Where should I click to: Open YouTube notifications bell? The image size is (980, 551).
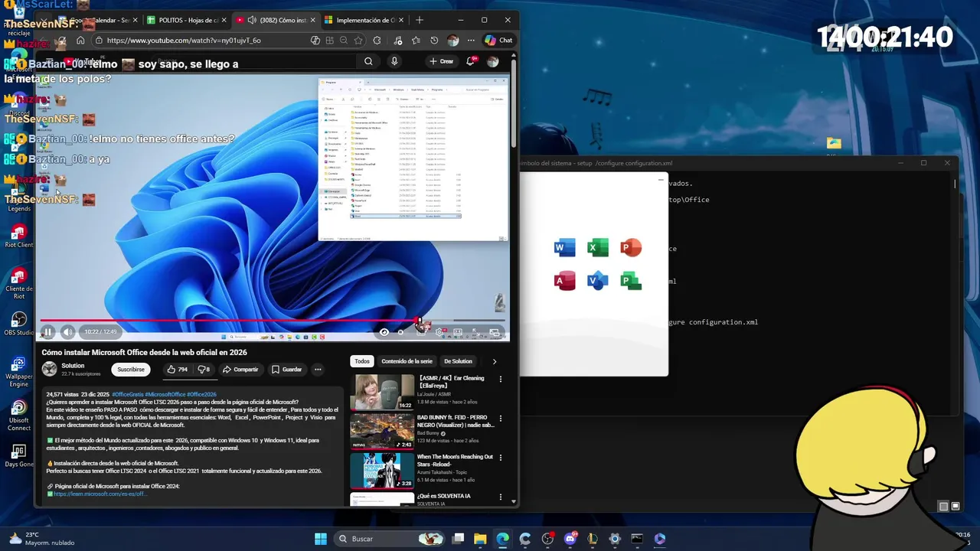coord(471,61)
